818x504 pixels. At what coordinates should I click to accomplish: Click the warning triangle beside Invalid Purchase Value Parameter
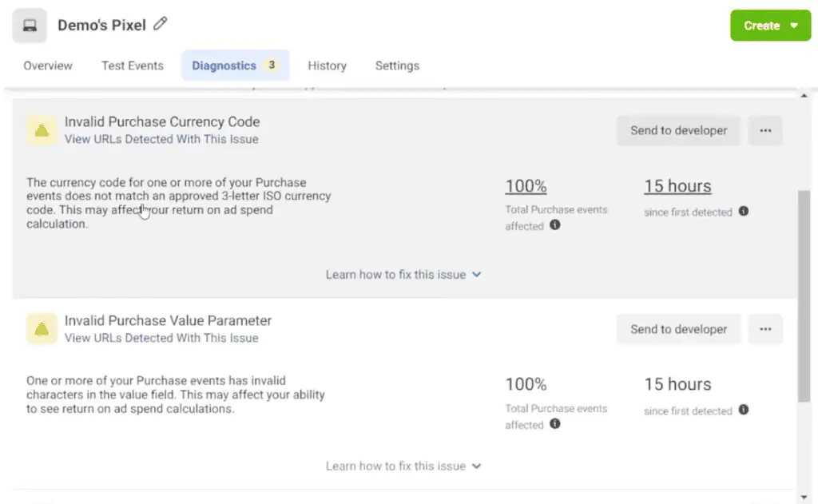pos(41,327)
